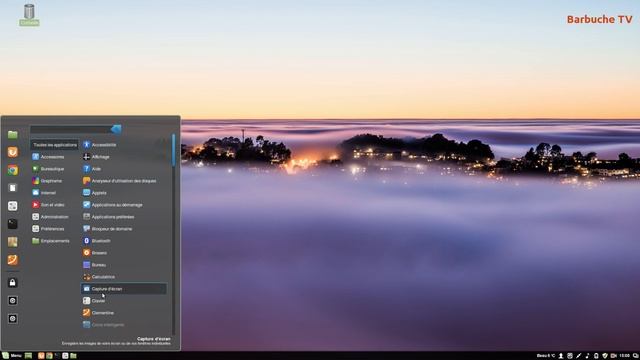This screenshot has height=360, width=640.
Task: Select the Graphisme category
Action: [x=47, y=181]
